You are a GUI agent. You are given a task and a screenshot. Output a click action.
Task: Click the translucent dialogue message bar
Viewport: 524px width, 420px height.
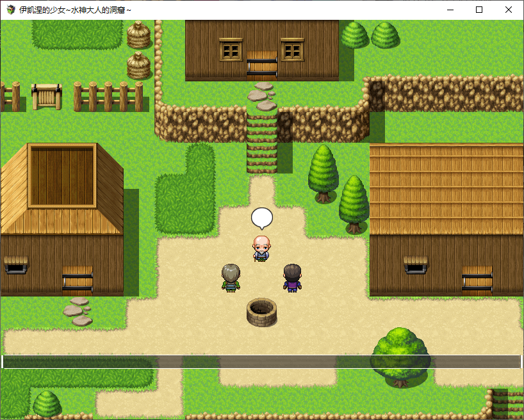[261, 362]
